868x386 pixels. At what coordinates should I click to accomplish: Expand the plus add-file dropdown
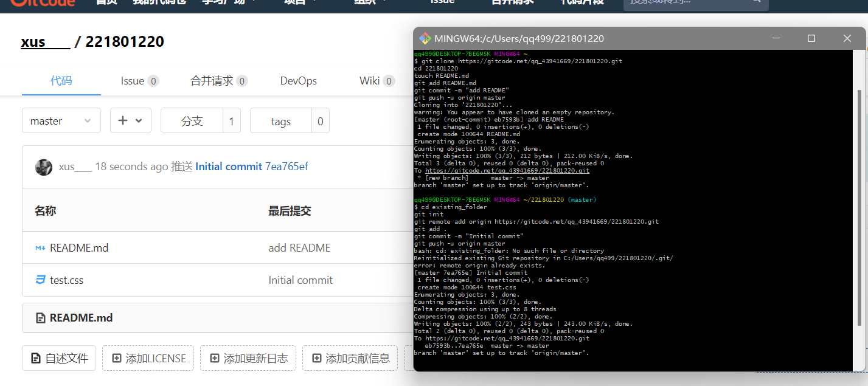130,121
